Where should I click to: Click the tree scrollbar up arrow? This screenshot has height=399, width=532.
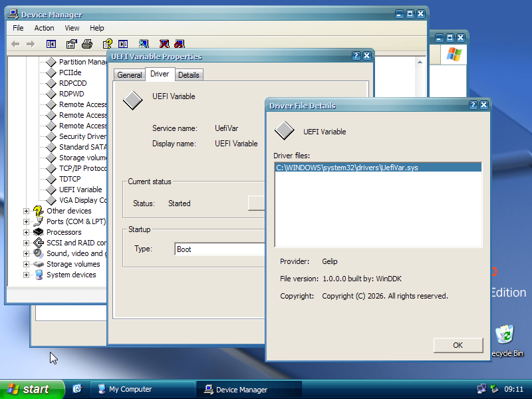(x=420, y=62)
